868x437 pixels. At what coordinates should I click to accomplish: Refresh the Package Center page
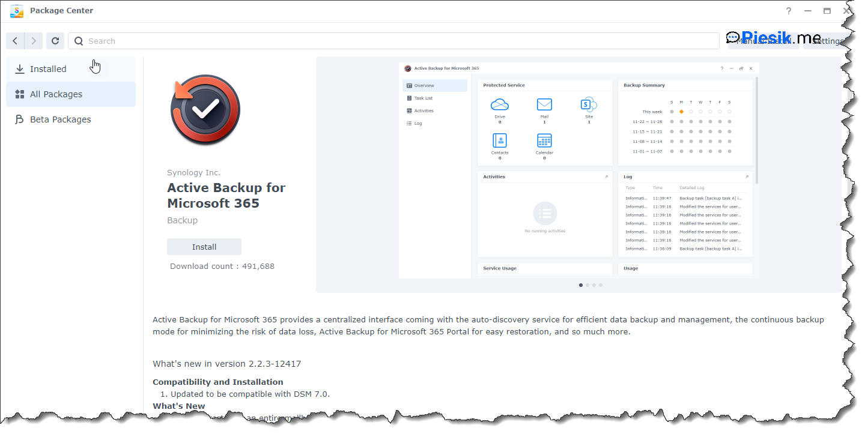click(55, 41)
